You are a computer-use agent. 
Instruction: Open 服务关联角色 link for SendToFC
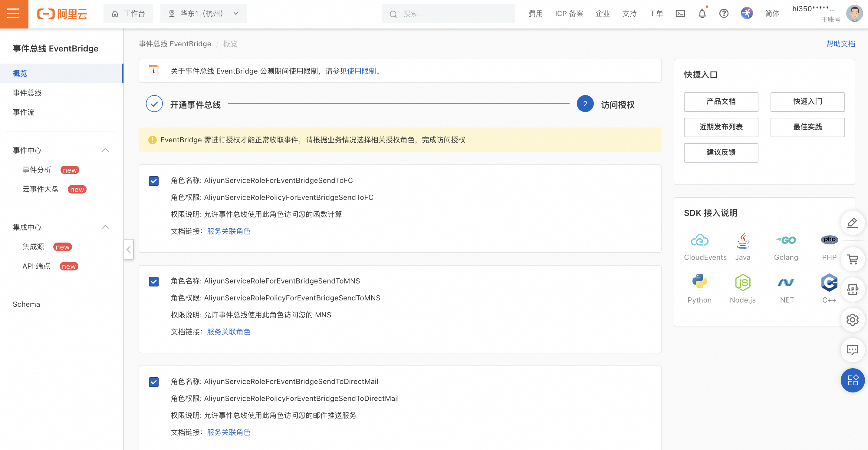click(x=229, y=231)
